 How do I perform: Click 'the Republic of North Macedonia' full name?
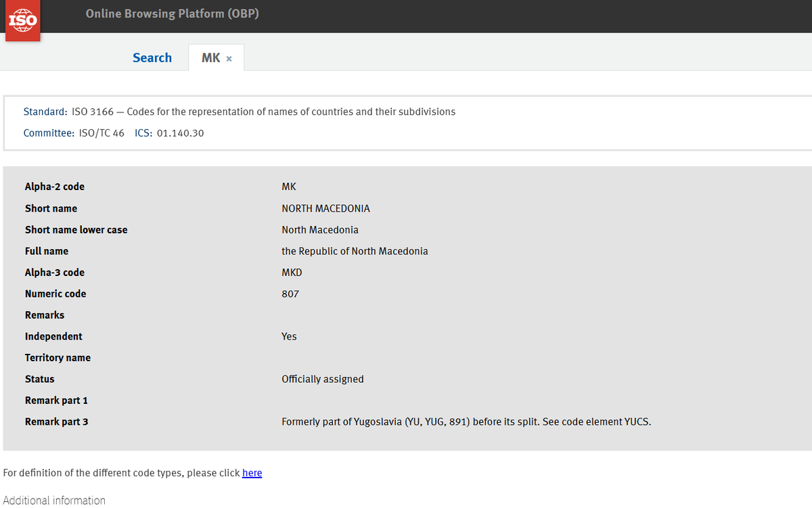(x=355, y=251)
